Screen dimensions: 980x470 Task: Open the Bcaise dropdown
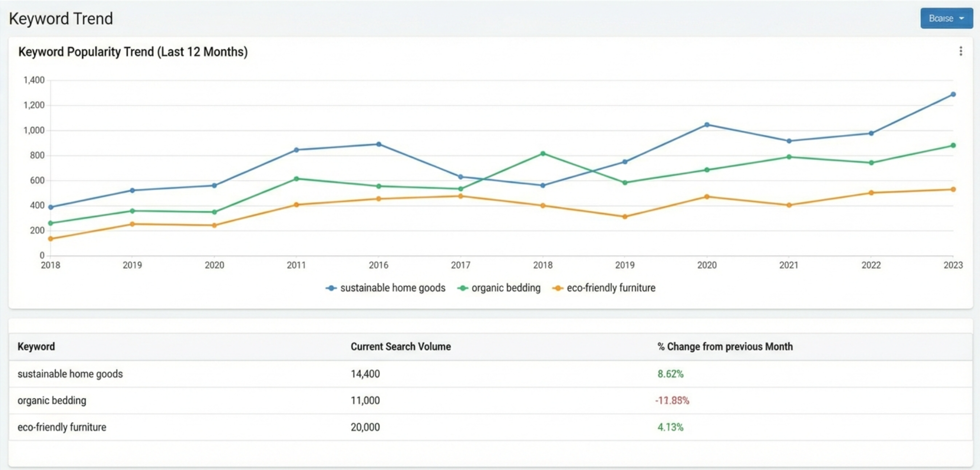[x=946, y=18]
